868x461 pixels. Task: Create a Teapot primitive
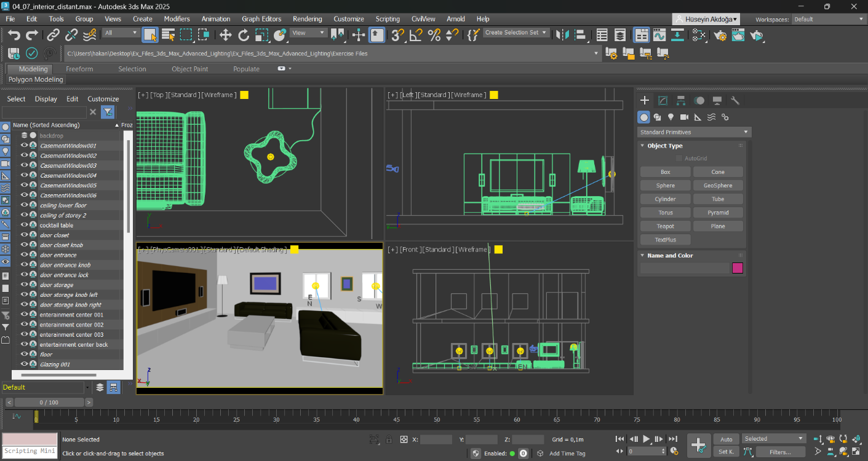pyautogui.click(x=665, y=226)
